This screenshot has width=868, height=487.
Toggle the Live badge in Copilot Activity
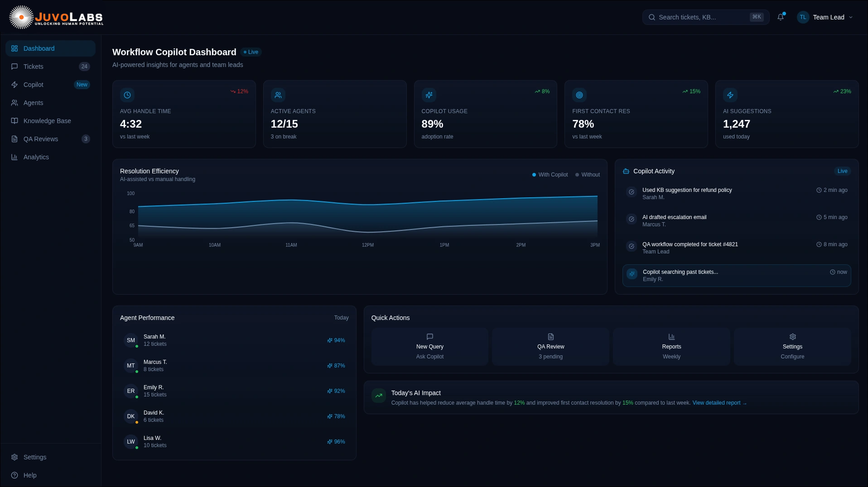[842, 171]
